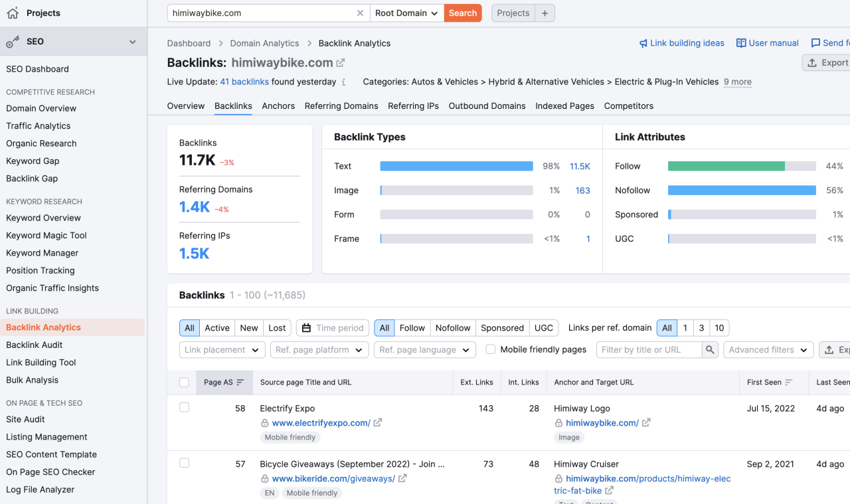Sort by the Page AS sort icon
850x504 pixels.
tap(240, 382)
